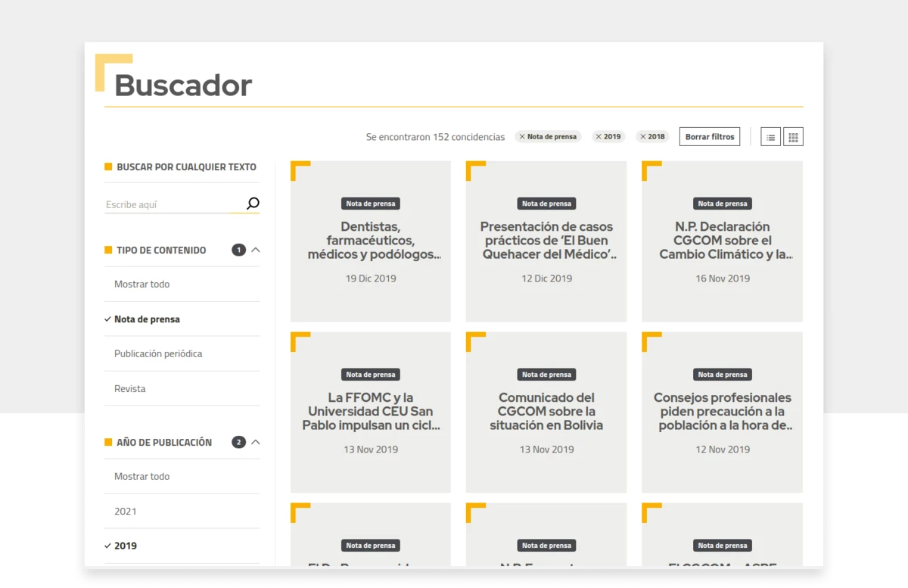
Task: Open 'La FFOMC y la Universidad CEU' card
Action: (371, 412)
